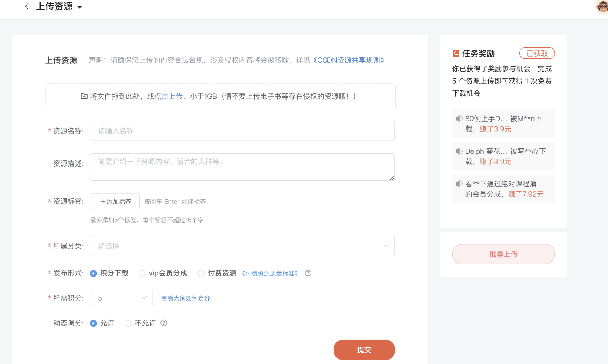Viewport: 608px width, 364px height.
Task: Click speaker icon beside 80例上手D notice
Action: point(459,119)
